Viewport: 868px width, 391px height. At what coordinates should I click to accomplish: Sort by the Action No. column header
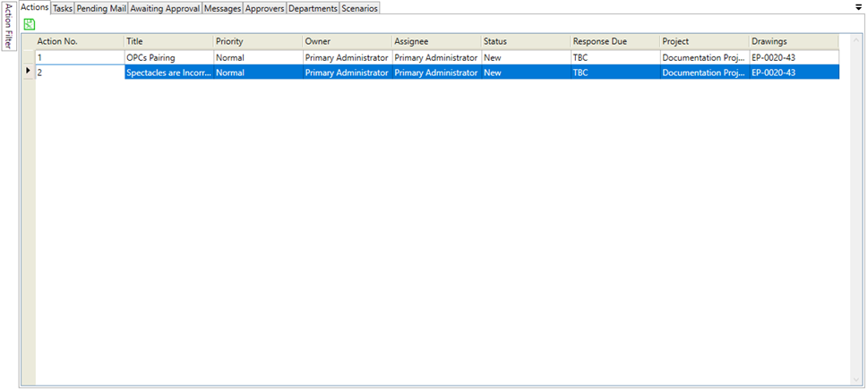pos(79,41)
